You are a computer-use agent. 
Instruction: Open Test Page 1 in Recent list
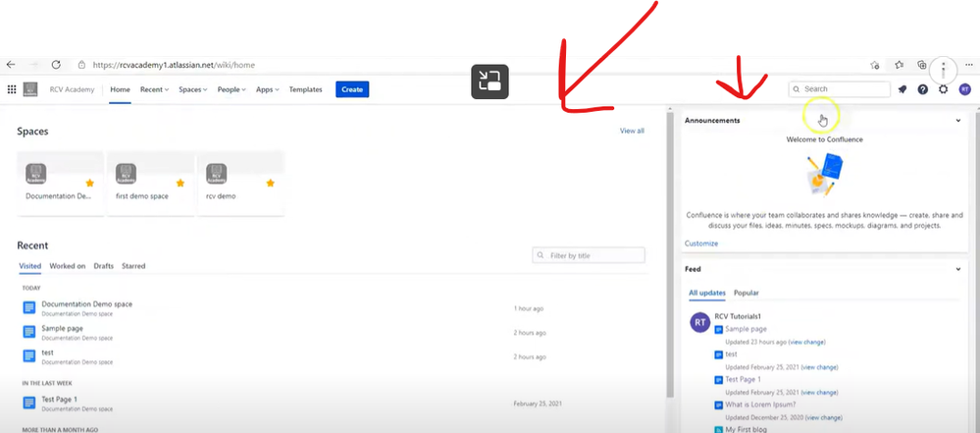(x=60, y=400)
